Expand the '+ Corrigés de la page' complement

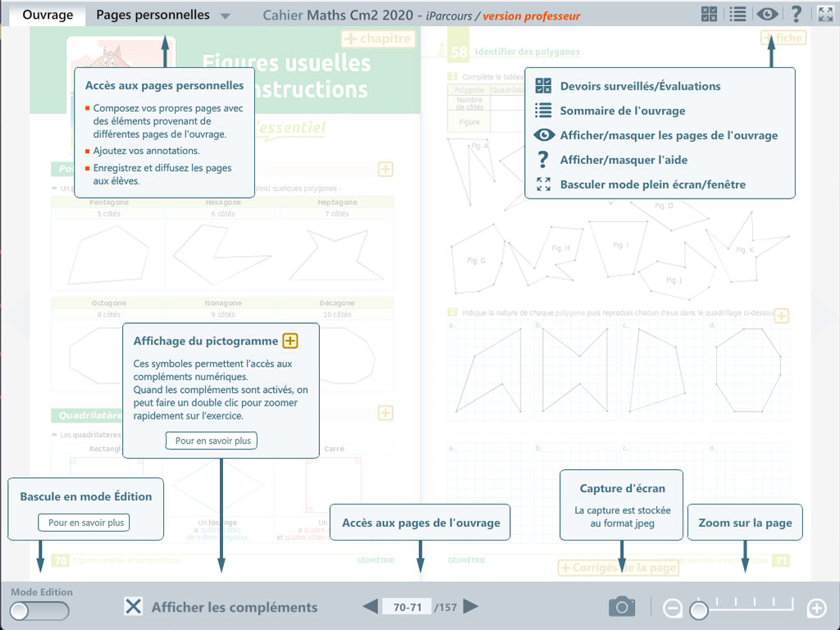point(618,568)
